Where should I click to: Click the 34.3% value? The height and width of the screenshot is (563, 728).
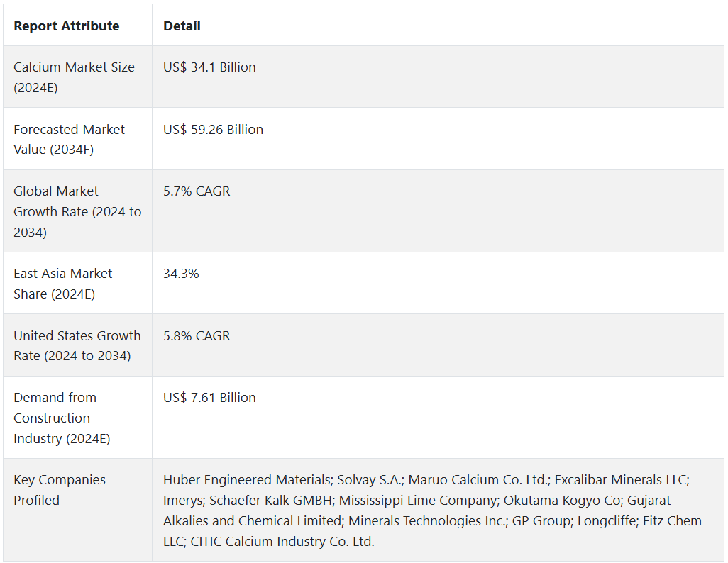(x=181, y=274)
